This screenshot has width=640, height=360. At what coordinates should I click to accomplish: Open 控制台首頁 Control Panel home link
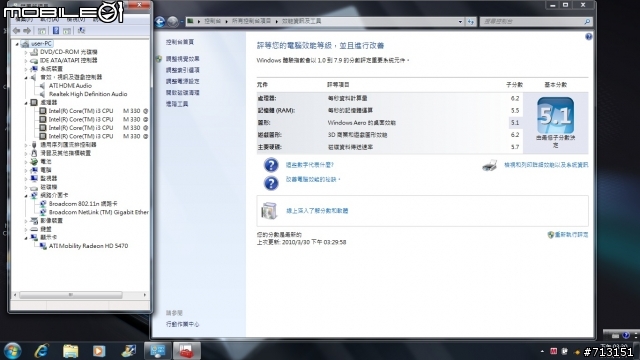point(180,42)
